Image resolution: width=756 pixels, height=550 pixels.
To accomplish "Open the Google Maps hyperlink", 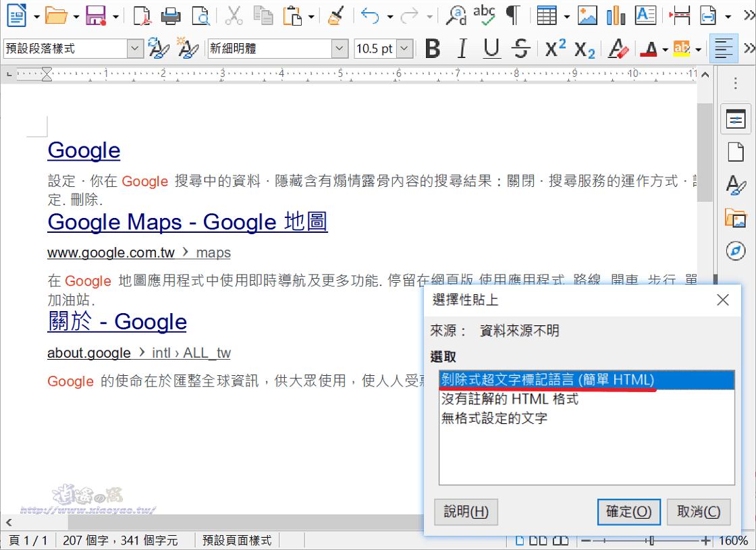I will pyautogui.click(x=187, y=221).
